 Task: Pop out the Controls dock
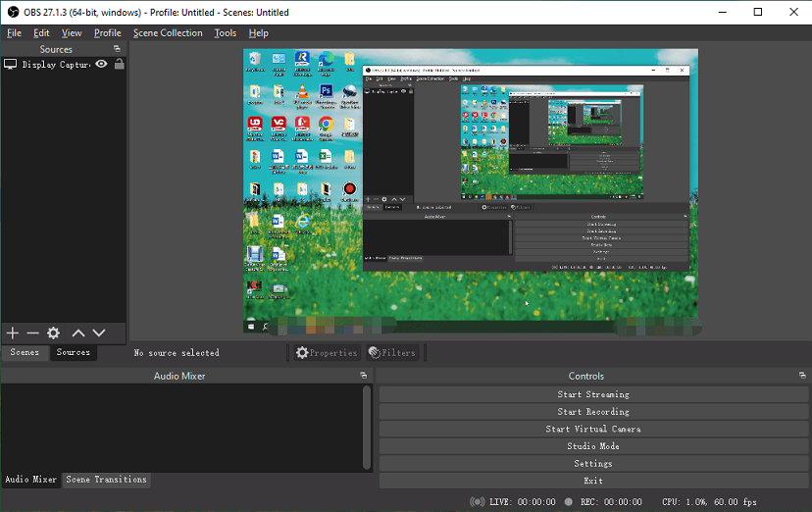point(802,376)
